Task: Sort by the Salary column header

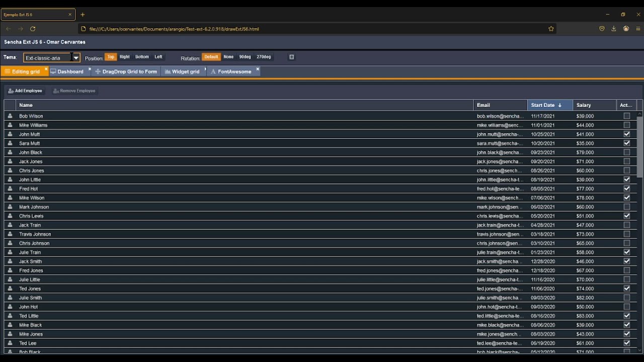Action: (595, 105)
